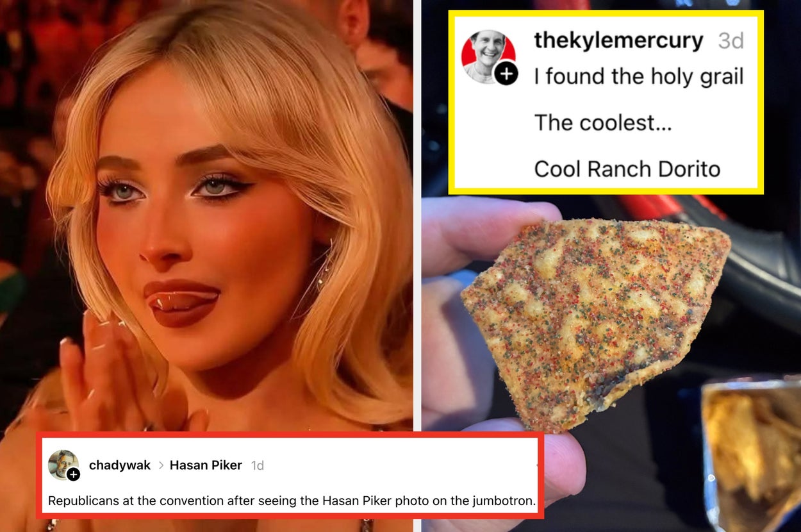Click the 1d timestamp on chadywak's post
This screenshot has height=532, width=801.
coord(257,465)
